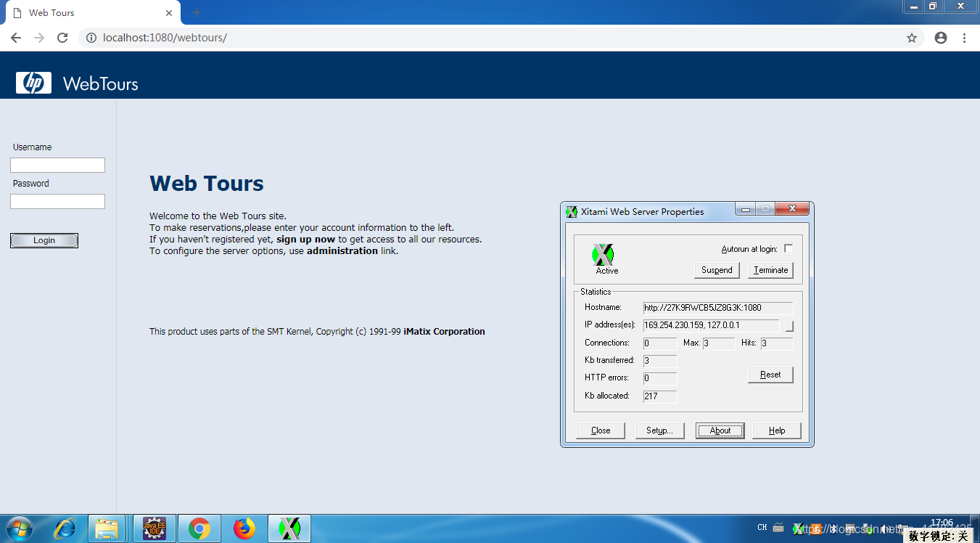
Task: Click the Web Tours heading text
Action: pyautogui.click(x=207, y=184)
